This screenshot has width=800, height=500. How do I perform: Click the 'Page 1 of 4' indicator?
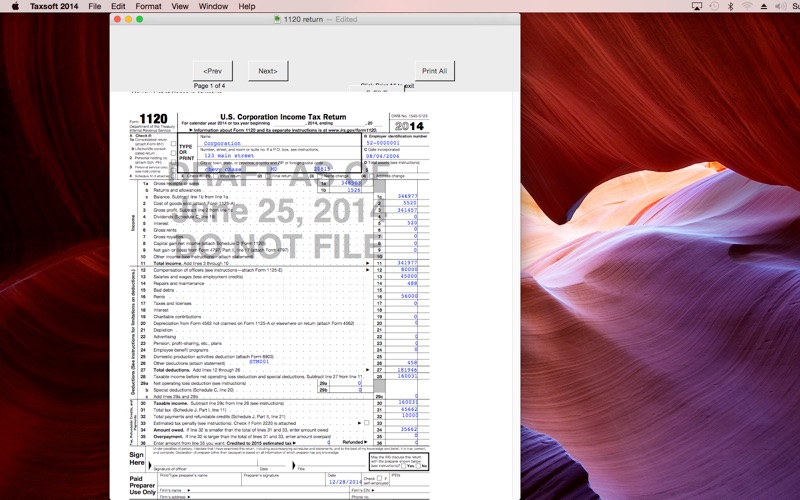(209, 86)
